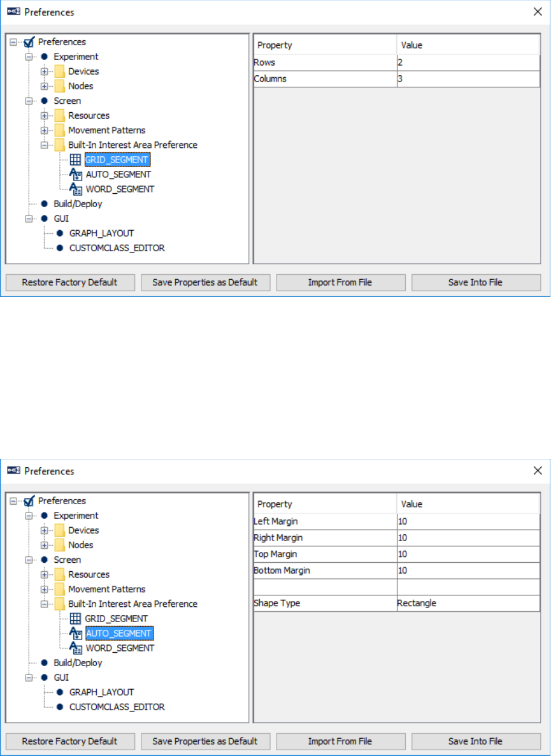Viewport: 551px width, 756px height.
Task: Click top window title bar app icon
Action: 14,12
